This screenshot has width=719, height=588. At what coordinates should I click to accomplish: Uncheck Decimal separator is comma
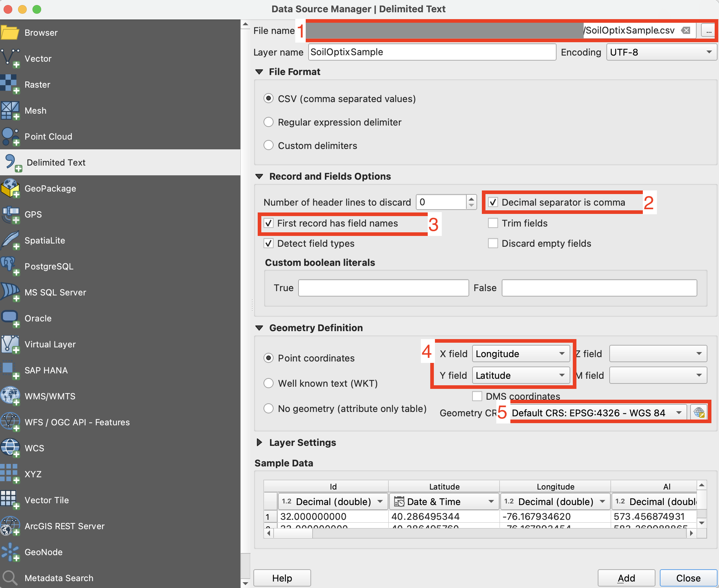click(x=493, y=202)
